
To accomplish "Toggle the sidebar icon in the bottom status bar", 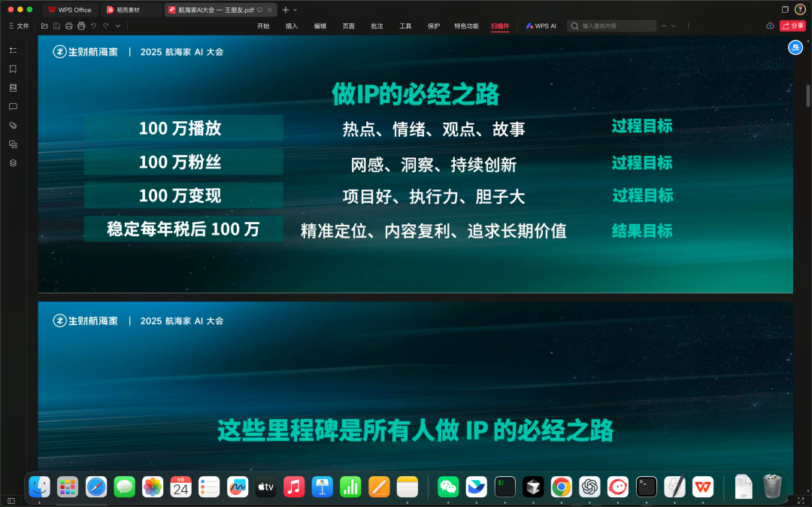I will coord(11,501).
